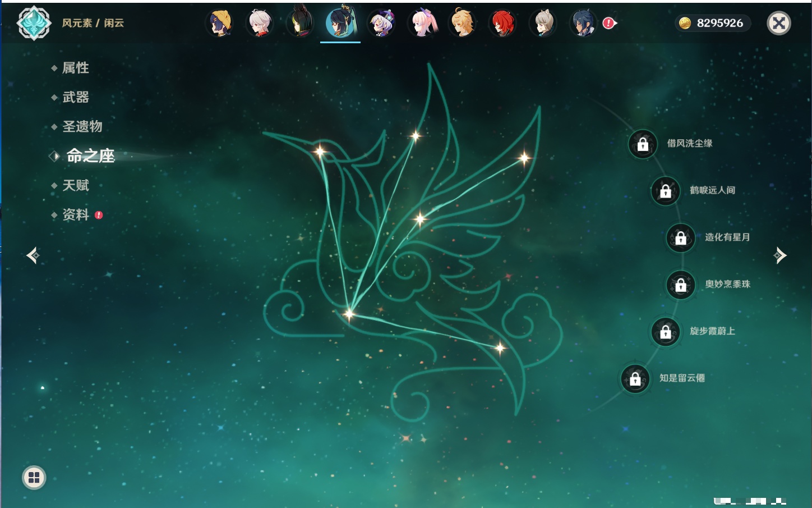Go to the 圣遗物 artifacts tab
The image size is (812, 508).
pos(82,126)
